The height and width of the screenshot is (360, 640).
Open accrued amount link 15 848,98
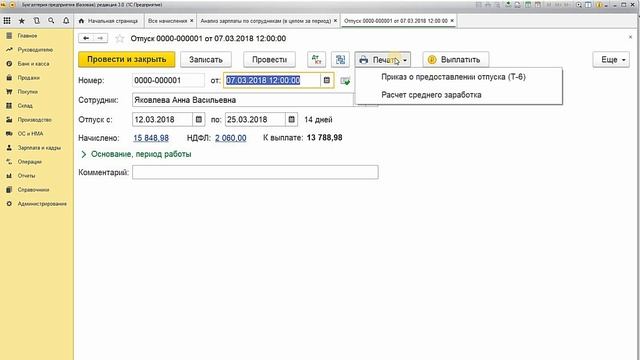[151, 138]
